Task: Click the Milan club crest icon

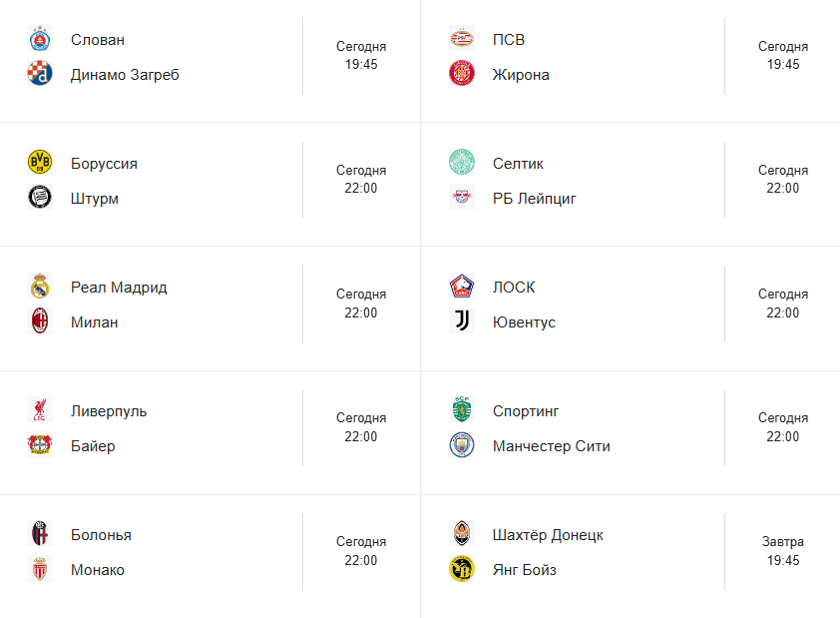Action: point(39,321)
